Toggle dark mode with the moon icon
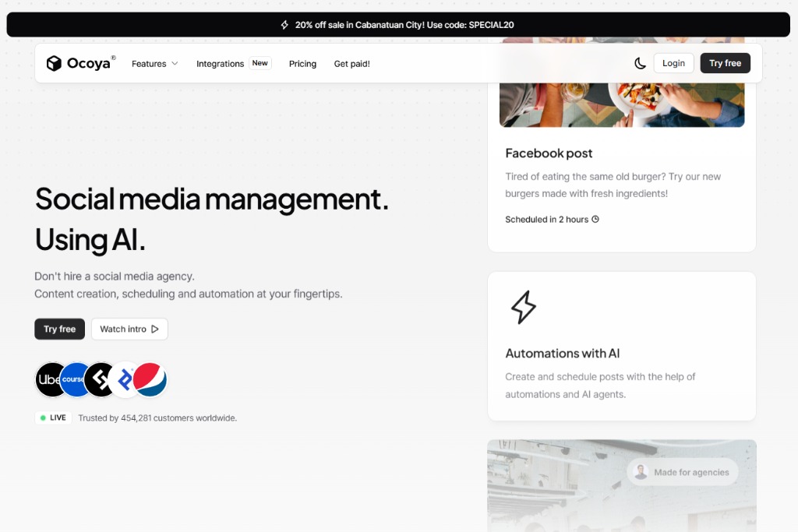Viewport: 798px width, 532px height. (640, 64)
